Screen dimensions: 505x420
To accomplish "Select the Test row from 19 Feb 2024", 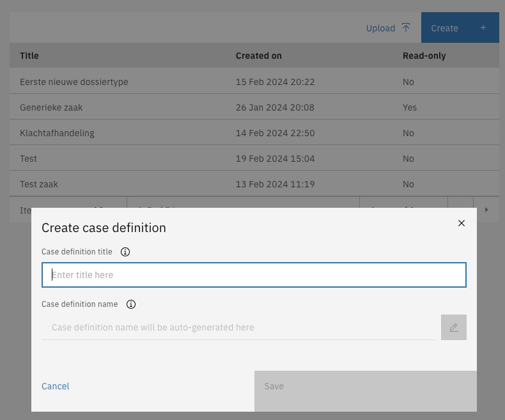I will click(x=29, y=159).
